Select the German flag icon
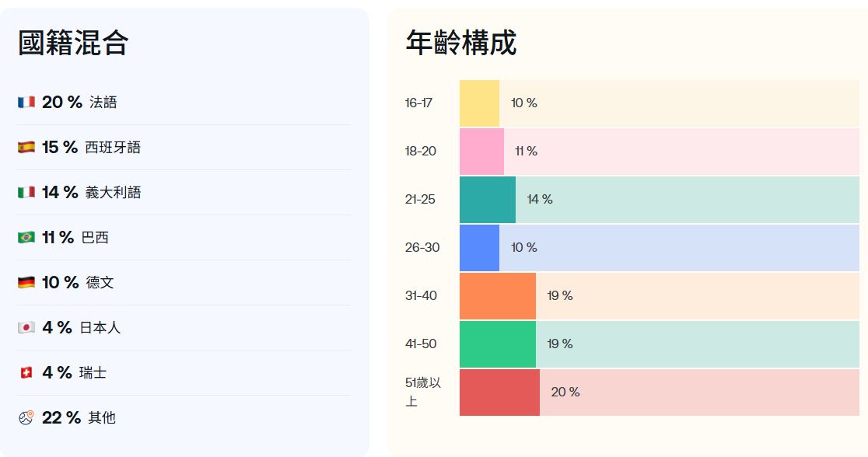 [26, 282]
